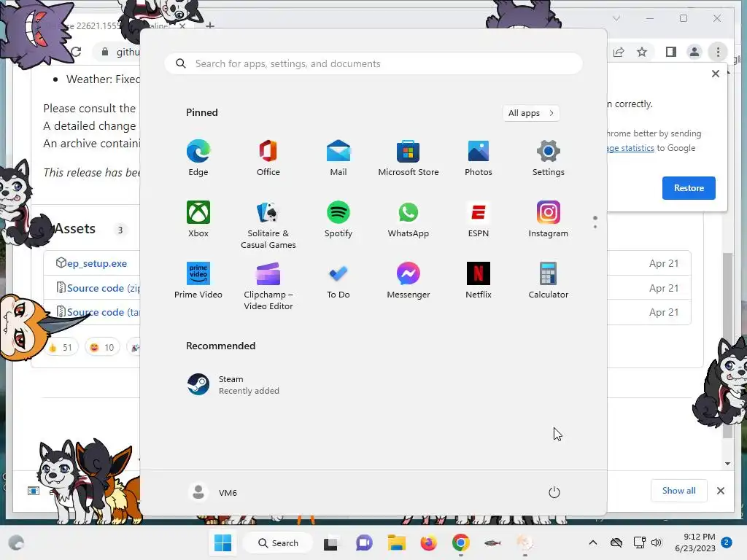The image size is (747, 560).
Task: Launch the To Do app
Action: coord(338,281)
